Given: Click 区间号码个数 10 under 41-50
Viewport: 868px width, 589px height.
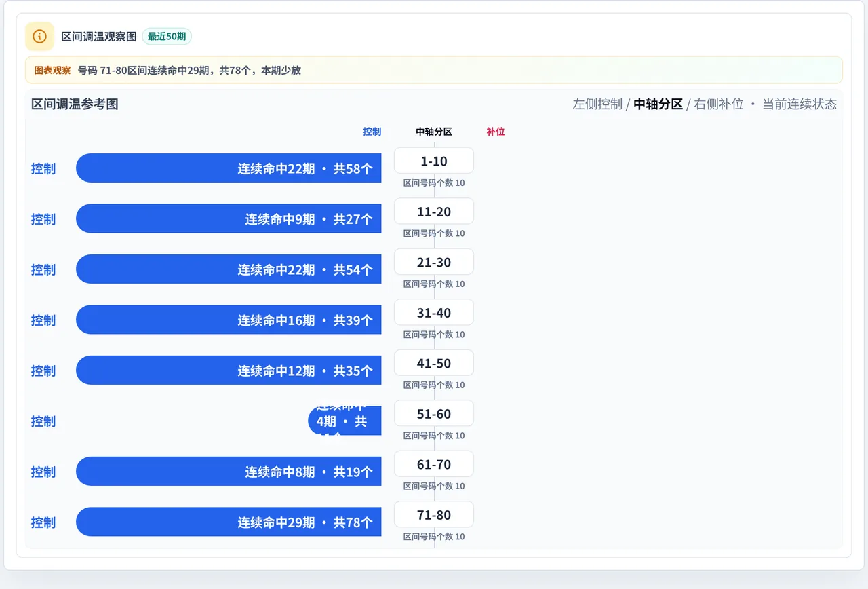Looking at the screenshot, I should pyautogui.click(x=434, y=385).
